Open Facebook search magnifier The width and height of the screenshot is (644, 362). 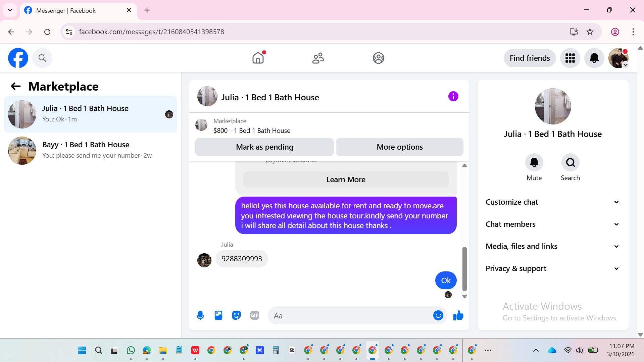(42, 58)
